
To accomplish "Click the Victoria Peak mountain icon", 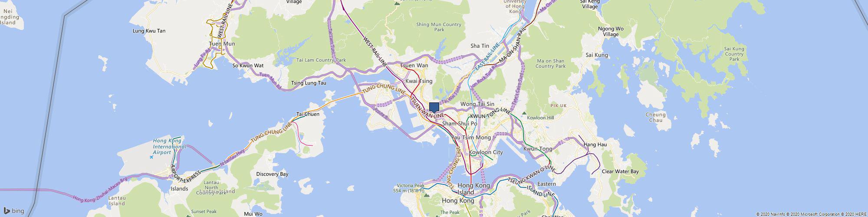I will [x=426, y=196].
